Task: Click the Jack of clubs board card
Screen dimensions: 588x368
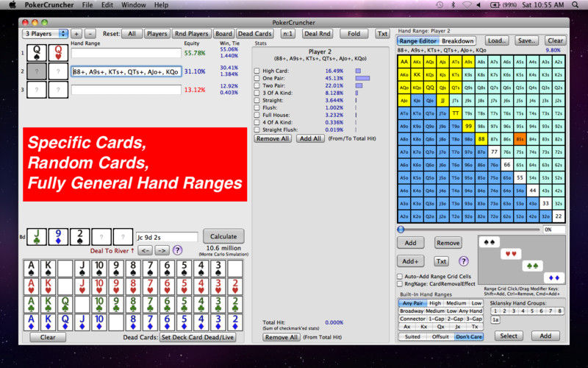Action: (37, 236)
